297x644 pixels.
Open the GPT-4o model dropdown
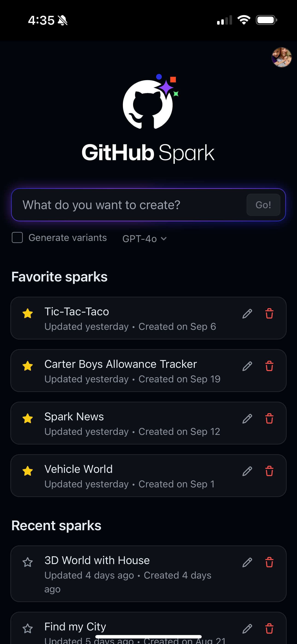click(144, 238)
